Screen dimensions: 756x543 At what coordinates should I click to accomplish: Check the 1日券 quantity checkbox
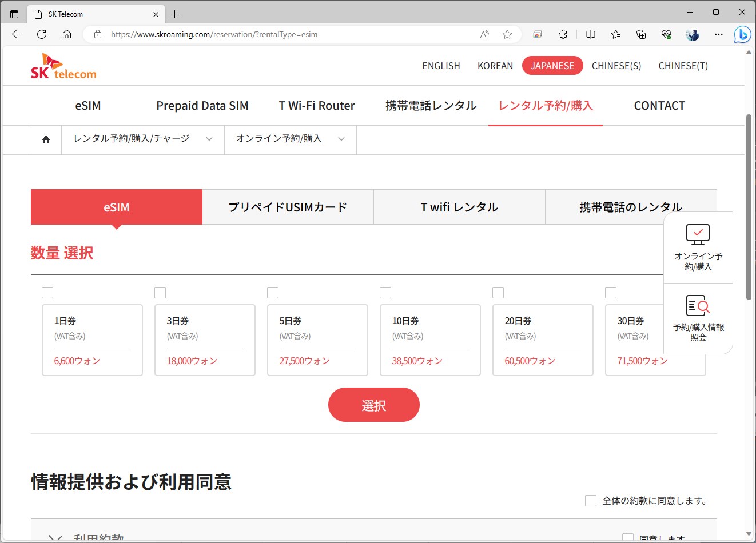47,292
